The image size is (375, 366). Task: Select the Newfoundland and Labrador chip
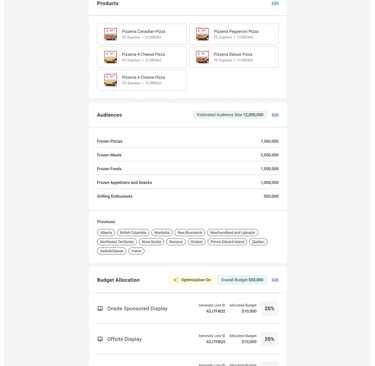[x=233, y=233]
